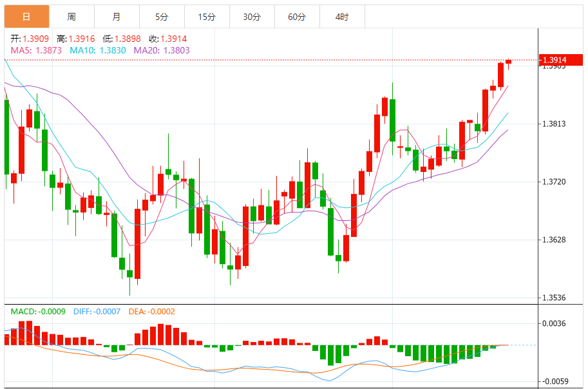Open the 15分 timeframe tab

(207, 17)
